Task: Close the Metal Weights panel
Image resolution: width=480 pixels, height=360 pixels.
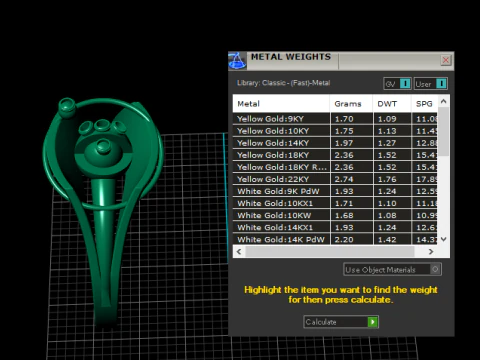Action: tap(446, 60)
